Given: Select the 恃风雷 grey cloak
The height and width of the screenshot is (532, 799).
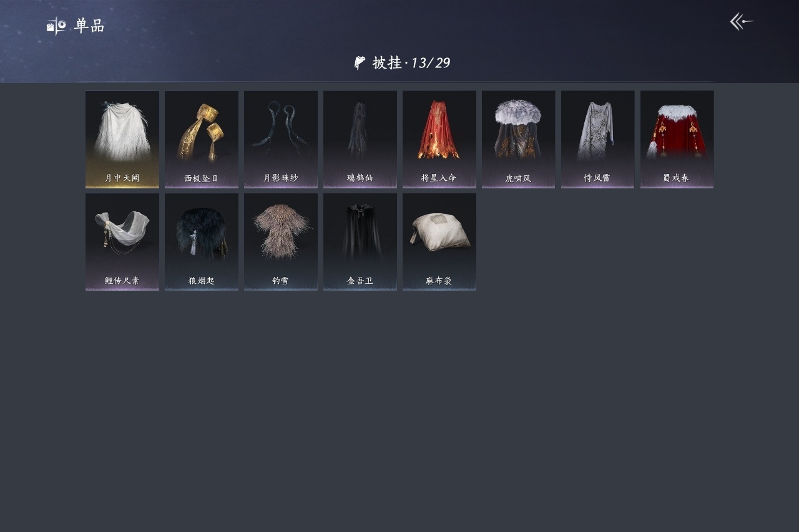Looking at the screenshot, I should pyautogui.click(x=598, y=140).
